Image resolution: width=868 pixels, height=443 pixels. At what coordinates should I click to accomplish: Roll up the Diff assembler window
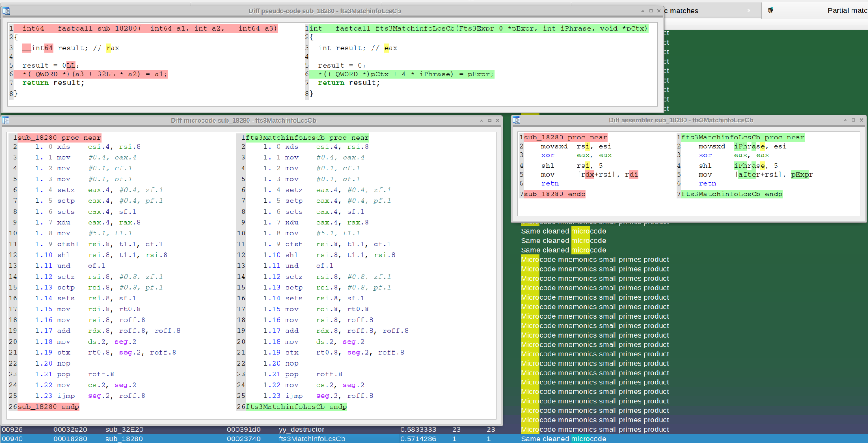pyautogui.click(x=845, y=121)
